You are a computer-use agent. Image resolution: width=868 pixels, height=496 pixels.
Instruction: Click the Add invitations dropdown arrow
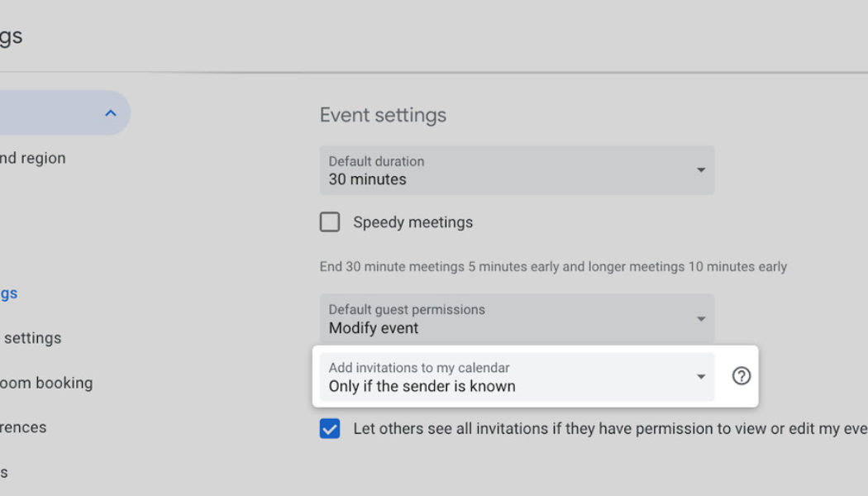[701, 377]
